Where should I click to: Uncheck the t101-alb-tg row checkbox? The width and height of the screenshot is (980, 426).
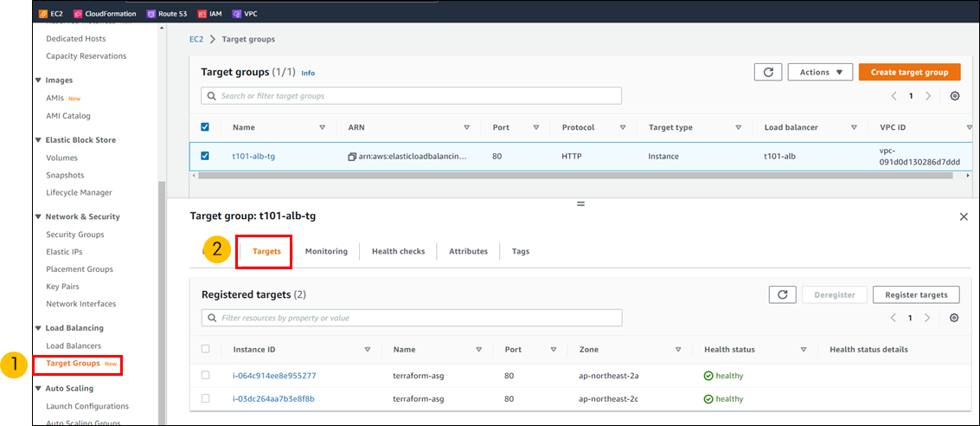point(205,156)
